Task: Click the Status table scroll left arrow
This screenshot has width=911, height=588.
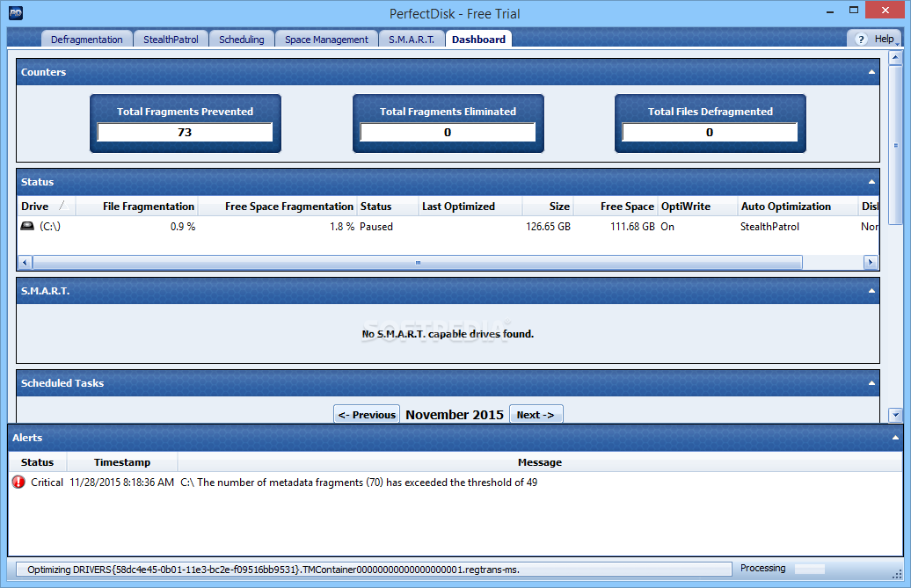Action: coord(25,263)
